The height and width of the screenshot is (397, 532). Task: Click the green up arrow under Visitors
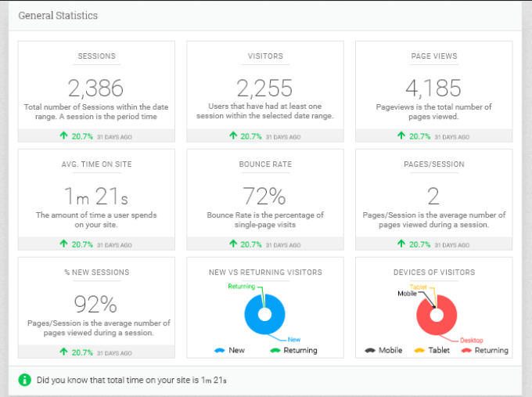pos(232,135)
